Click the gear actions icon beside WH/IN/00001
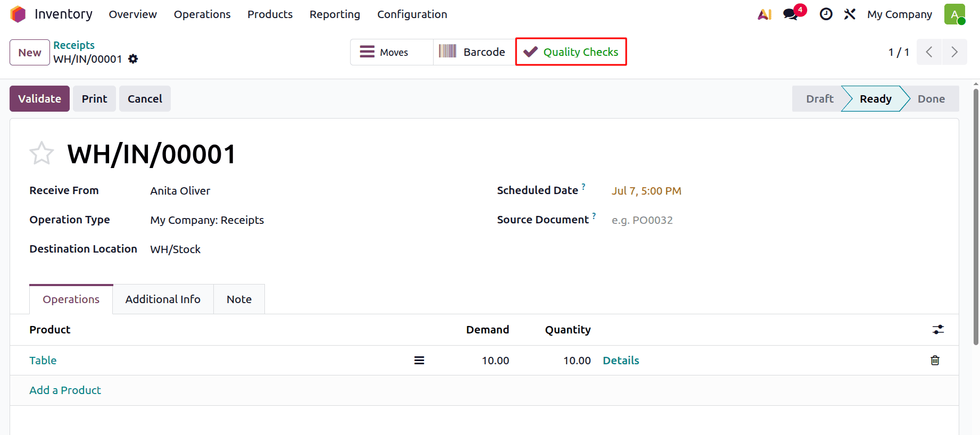This screenshot has width=980, height=435. [133, 59]
